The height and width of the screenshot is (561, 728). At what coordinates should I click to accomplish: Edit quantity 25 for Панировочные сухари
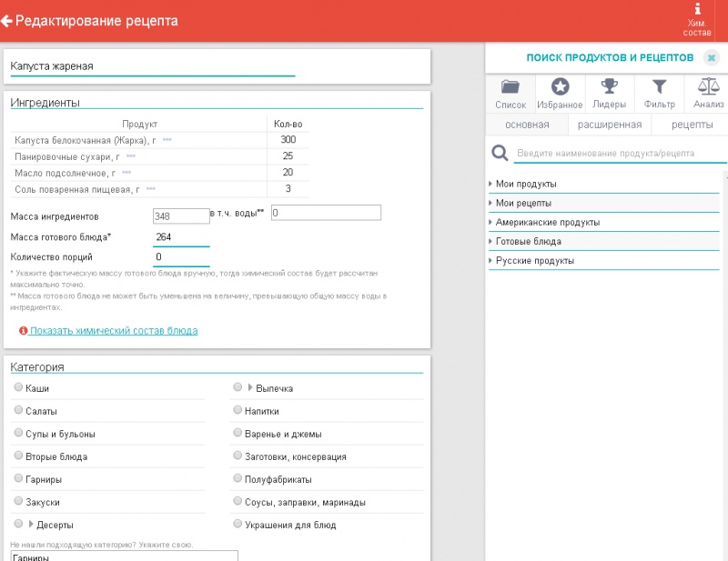pyautogui.click(x=288, y=155)
